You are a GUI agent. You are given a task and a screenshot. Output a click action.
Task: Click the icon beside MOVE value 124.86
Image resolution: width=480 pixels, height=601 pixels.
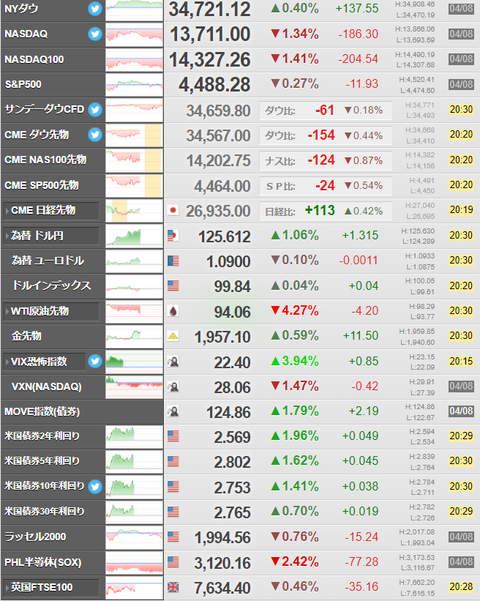coord(173,412)
